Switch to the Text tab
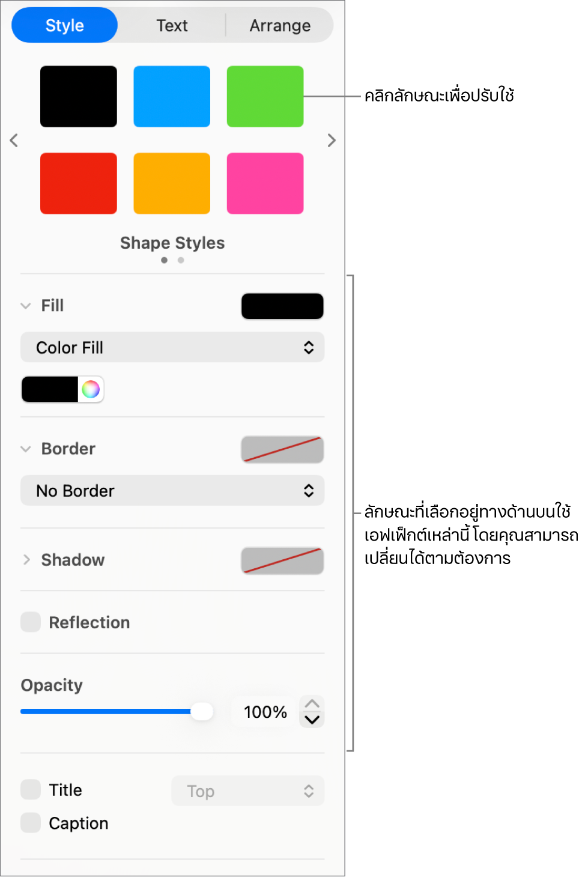The image size is (588, 877). [x=172, y=25]
